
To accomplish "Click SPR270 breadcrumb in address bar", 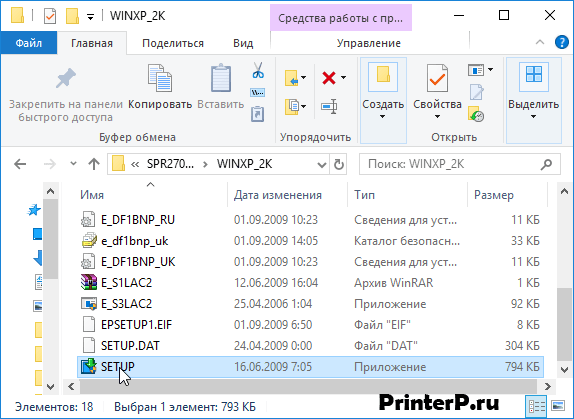I will [x=170, y=164].
